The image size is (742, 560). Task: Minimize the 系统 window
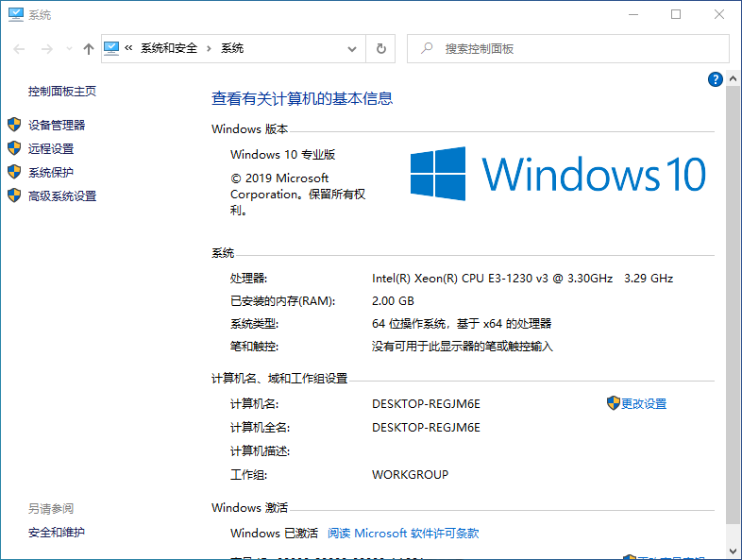pos(633,15)
